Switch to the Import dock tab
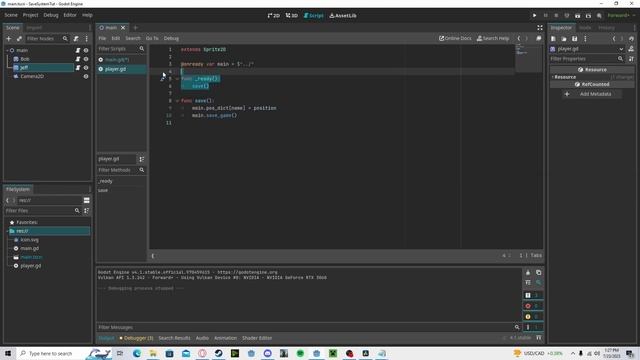 pos(34,27)
